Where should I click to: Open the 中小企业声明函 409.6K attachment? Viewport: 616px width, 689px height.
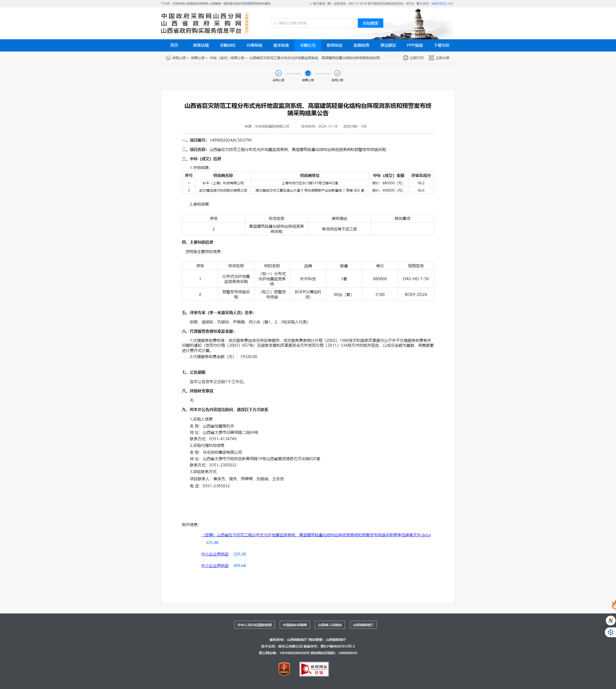point(215,566)
